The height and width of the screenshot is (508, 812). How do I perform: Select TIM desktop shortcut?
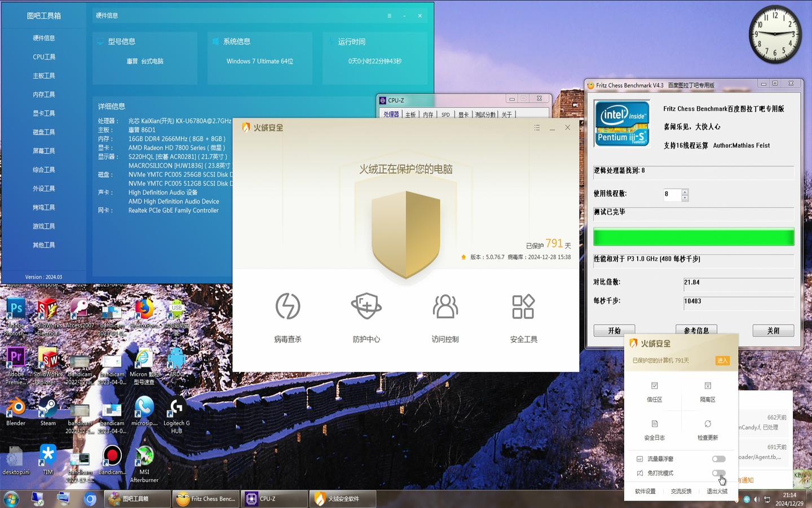tap(48, 460)
